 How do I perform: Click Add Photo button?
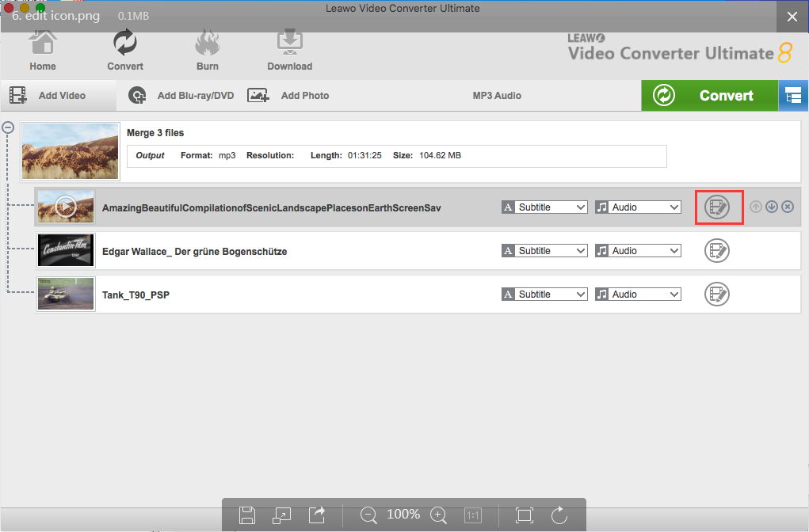[288, 95]
